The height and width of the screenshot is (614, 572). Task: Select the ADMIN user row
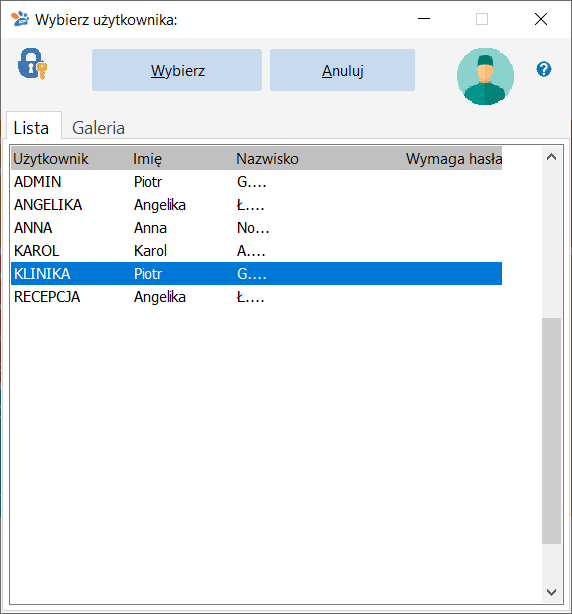pos(256,182)
